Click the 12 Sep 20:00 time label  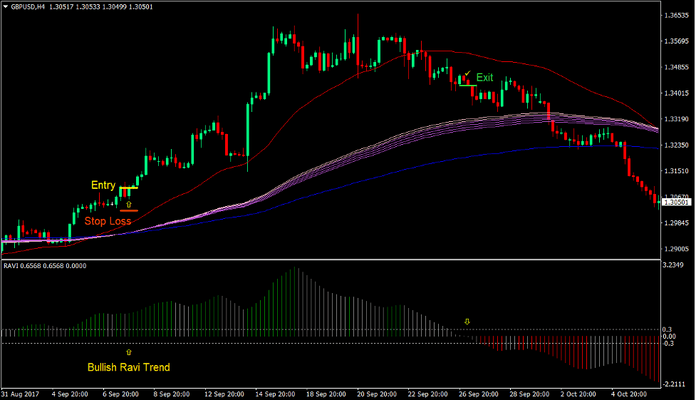pyautogui.click(x=224, y=394)
